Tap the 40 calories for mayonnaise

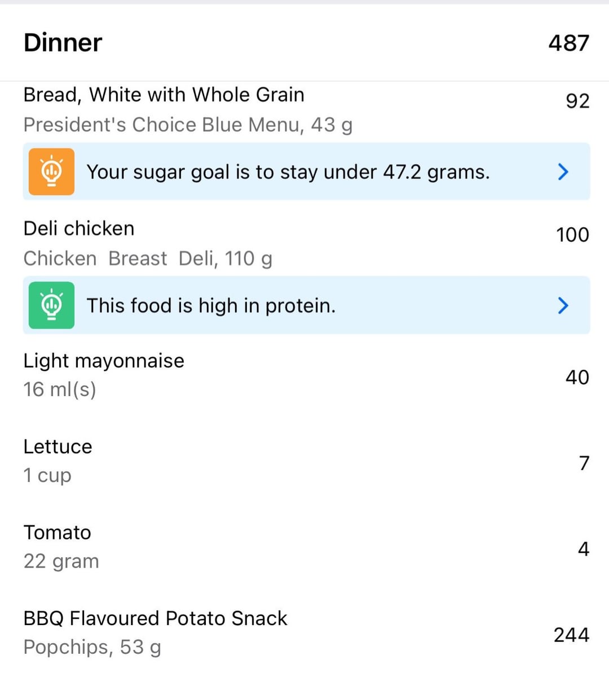577,377
